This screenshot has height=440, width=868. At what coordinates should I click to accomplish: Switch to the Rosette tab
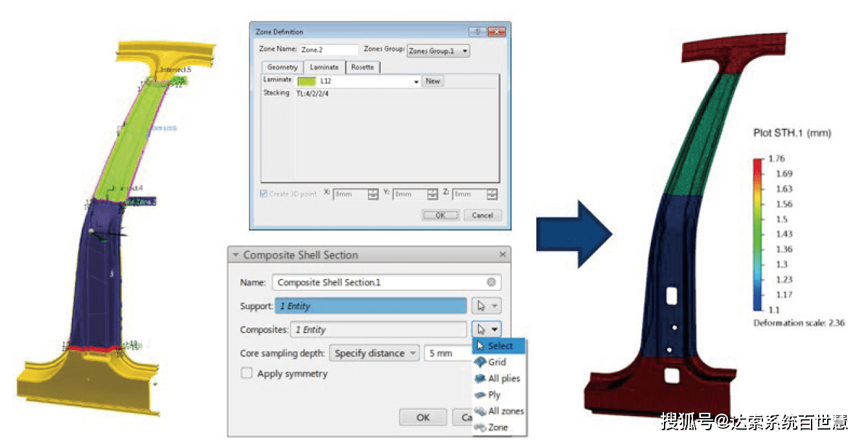click(x=362, y=67)
